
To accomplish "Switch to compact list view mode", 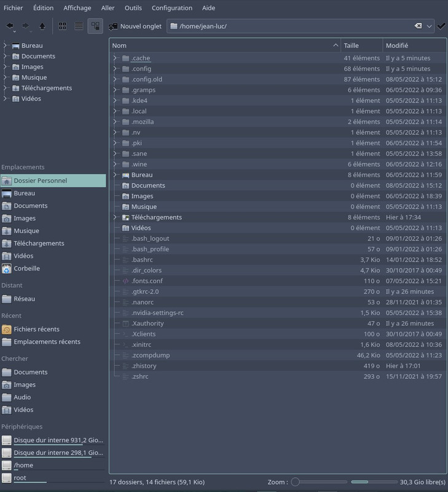I will pos(79,26).
